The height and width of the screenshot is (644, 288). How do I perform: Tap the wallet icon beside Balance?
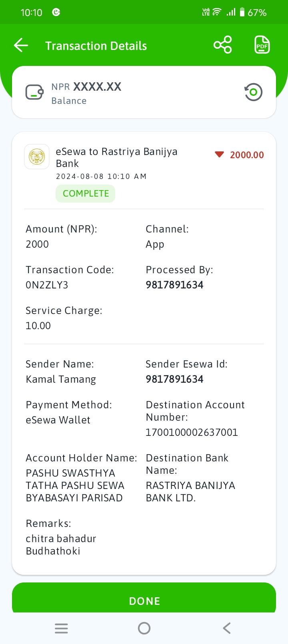34,92
